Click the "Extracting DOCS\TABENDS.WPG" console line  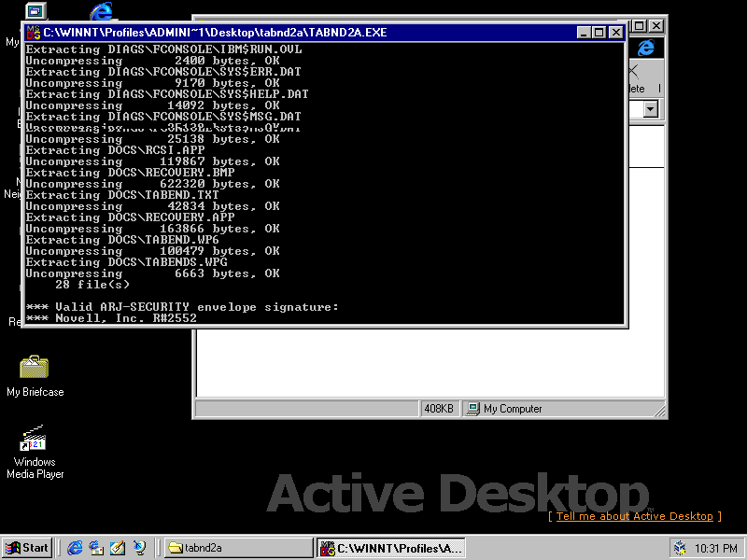click(x=127, y=262)
